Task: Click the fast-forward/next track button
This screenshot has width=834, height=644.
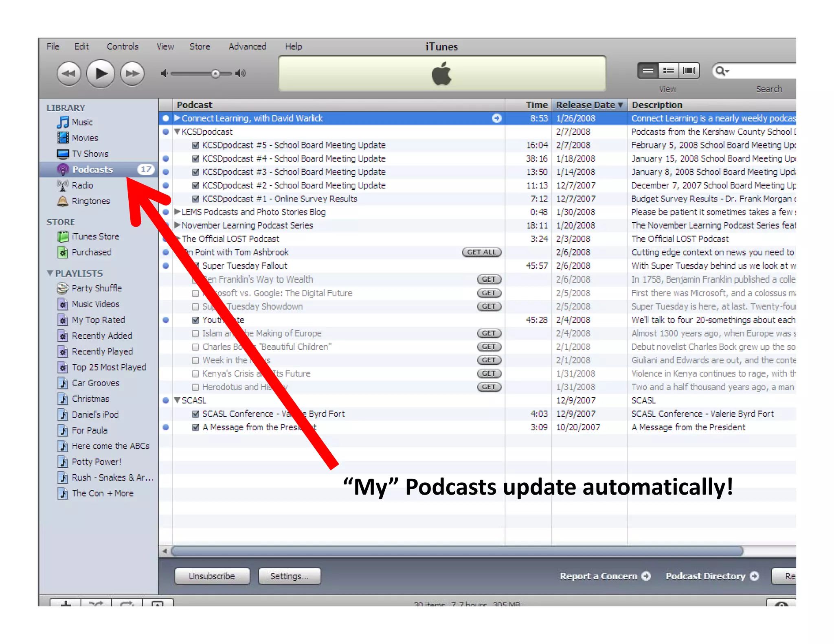Action: pyautogui.click(x=132, y=74)
